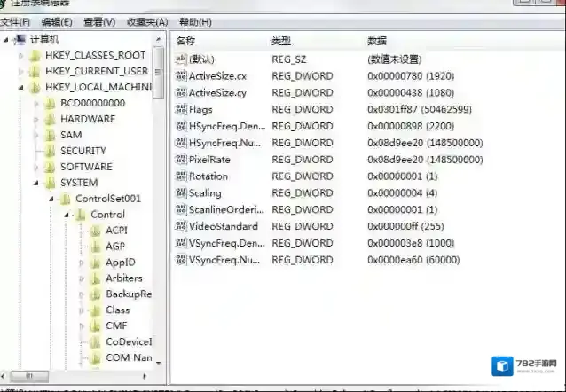This screenshot has height=392, width=566.
Task: Select the Flags registry value icon
Action: pyautogui.click(x=181, y=109)
